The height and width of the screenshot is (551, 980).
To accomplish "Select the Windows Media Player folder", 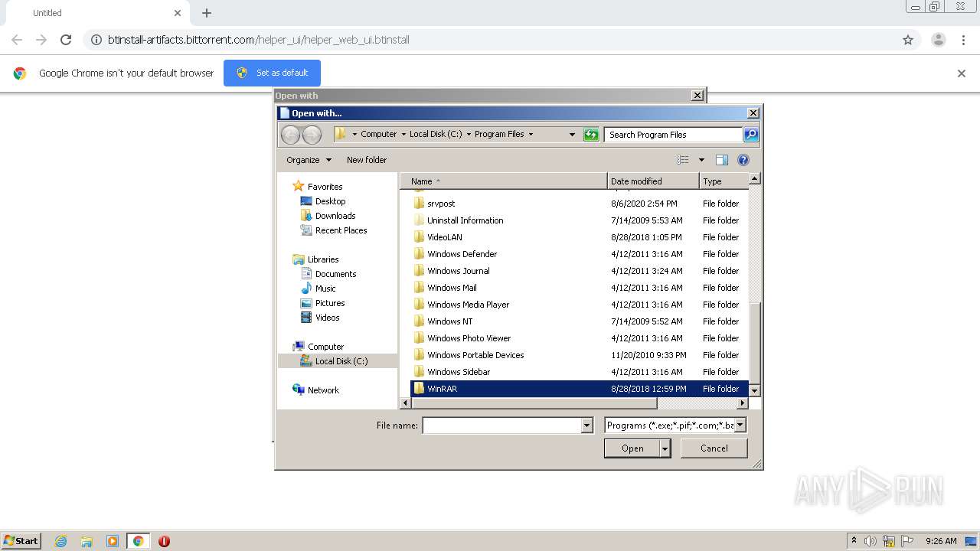I will 580,305.
